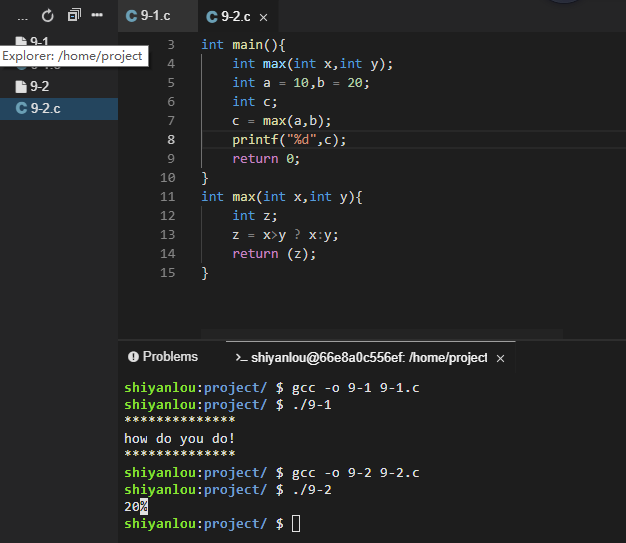Screen dimensions: 626x543
Task: Click 'int max(int x,int y){' function definition
Action: (x=281, y=197)
